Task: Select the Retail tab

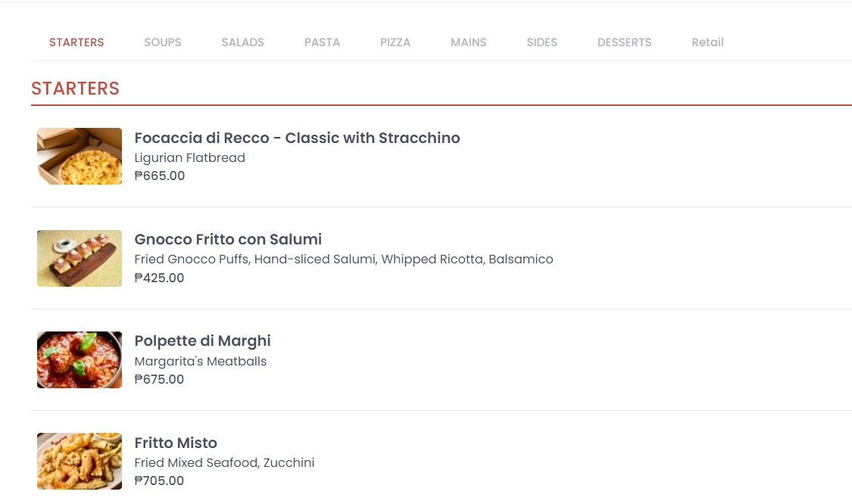Action: click(707, 42)
